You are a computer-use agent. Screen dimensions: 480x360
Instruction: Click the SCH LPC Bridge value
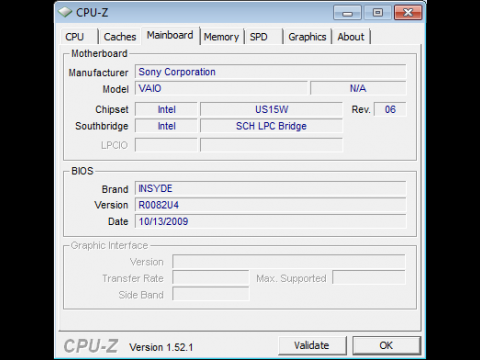click(271, 126)
